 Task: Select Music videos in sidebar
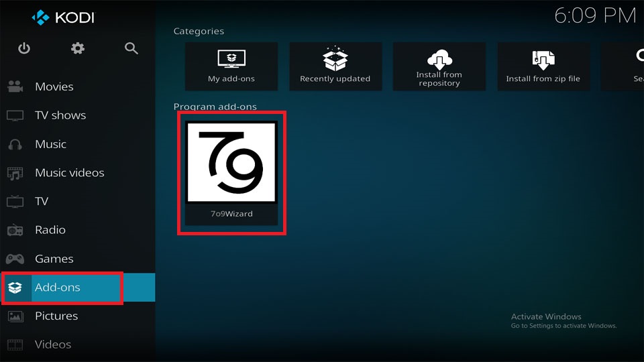click(x=70, y=173)
